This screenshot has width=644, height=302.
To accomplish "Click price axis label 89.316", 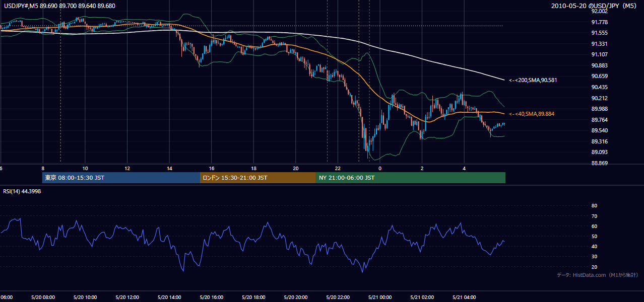I will coord(599,141).
